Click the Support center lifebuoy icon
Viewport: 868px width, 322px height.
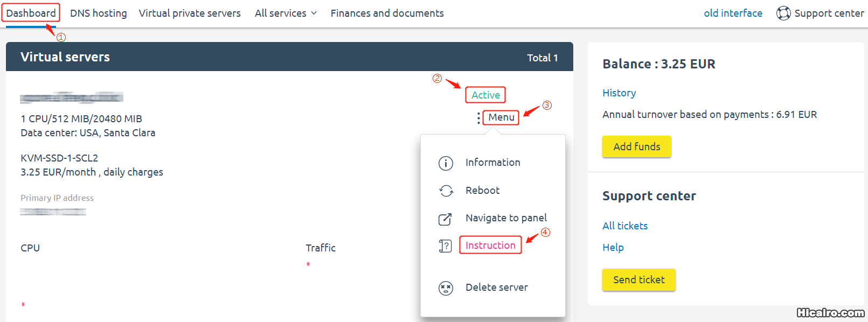783,13
